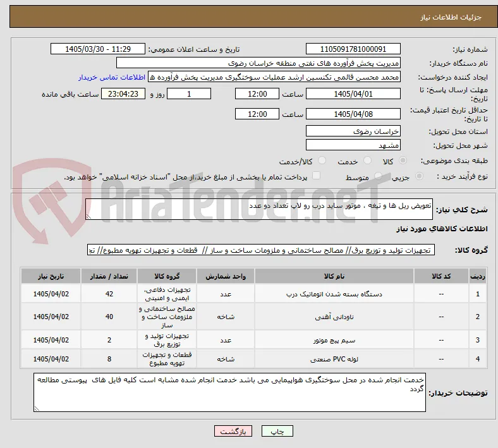This screenshot has width=498, height=448.
Task: Click the response deadline date 1405/04/01
Action: point(353,94)
